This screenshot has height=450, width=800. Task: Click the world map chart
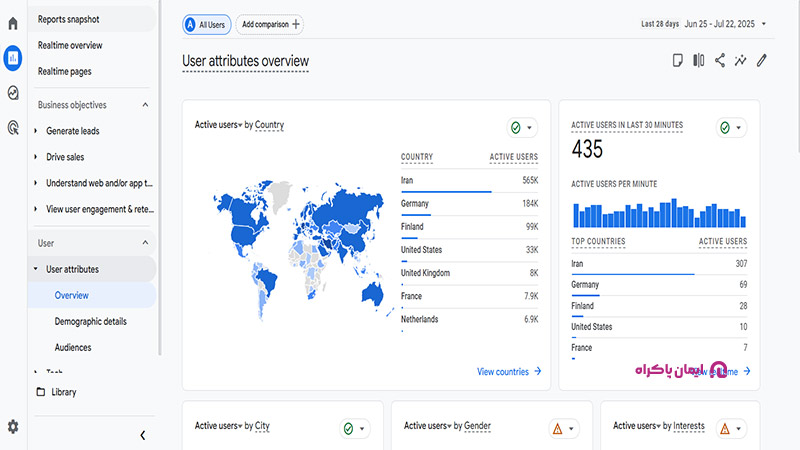tap(303, 250)
